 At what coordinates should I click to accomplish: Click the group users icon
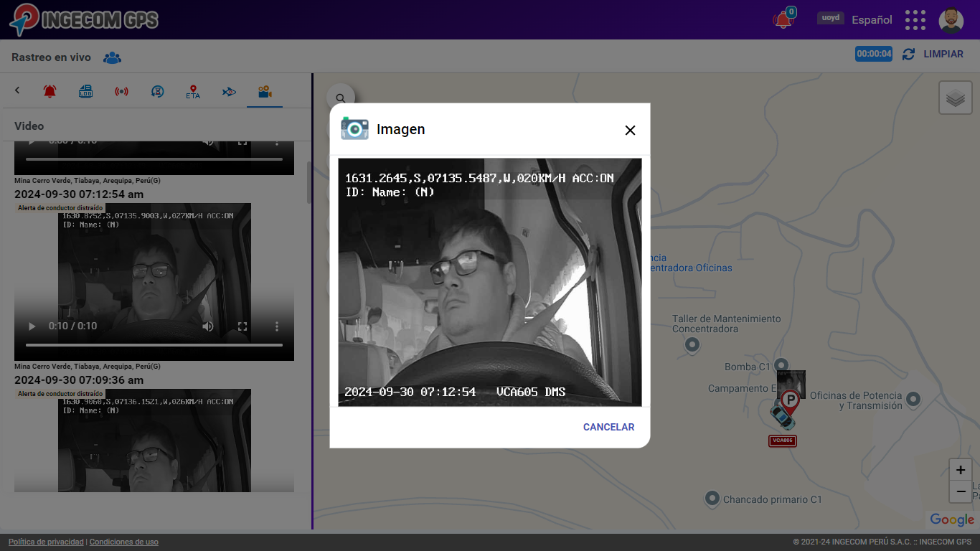(x=112, y=58)
